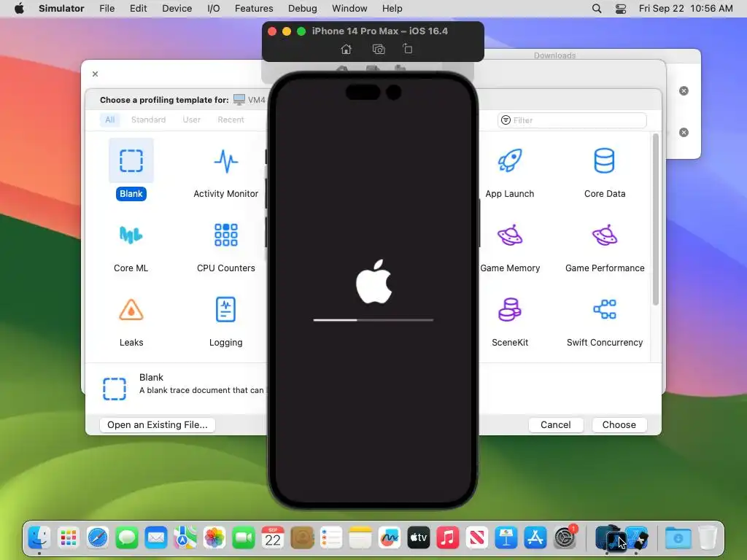Screen dimensions: 747x560
Task: Pick the CPU Counters template
Action: coord(226,248)
